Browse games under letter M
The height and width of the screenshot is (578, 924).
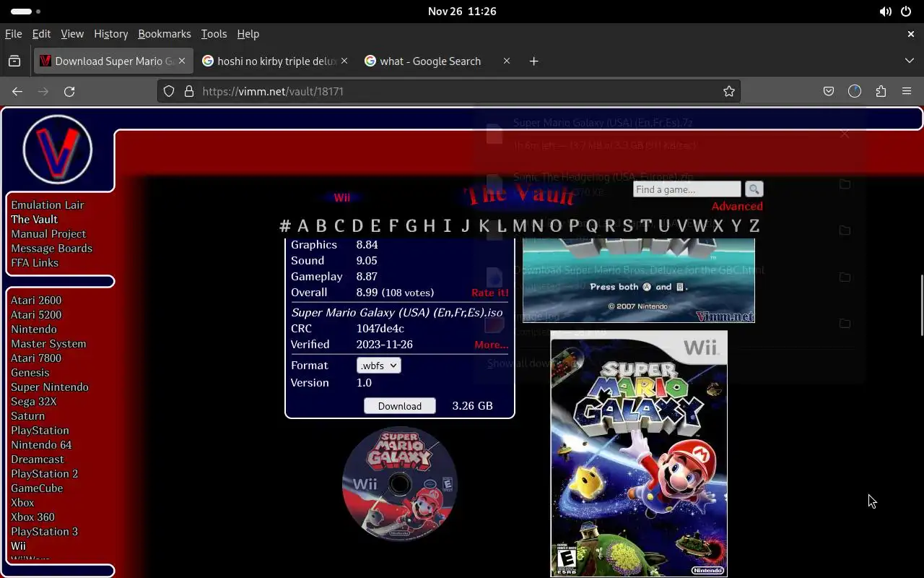coord(519,226)
